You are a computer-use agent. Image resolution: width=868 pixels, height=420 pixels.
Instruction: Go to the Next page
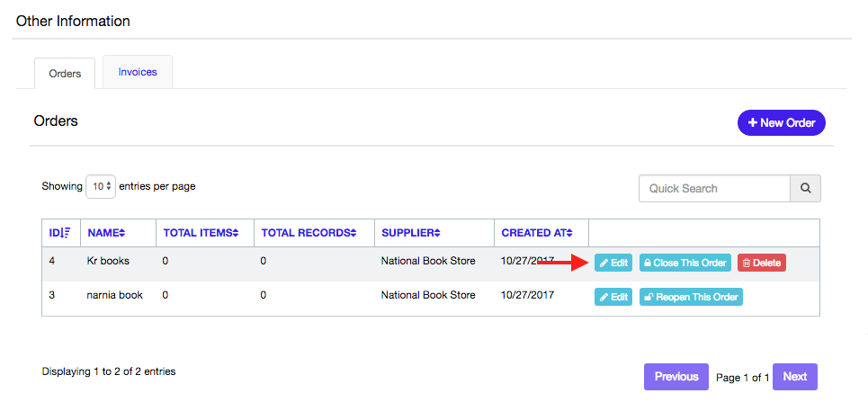795,377
